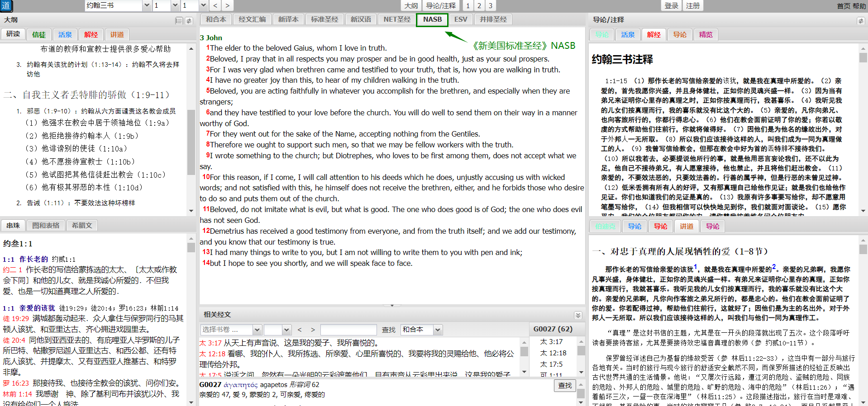Image resolution: width=868 pixels, height=406 pixels.
Task: Toggle the 大纲 panel button in top bar
Action: point(411,6)
